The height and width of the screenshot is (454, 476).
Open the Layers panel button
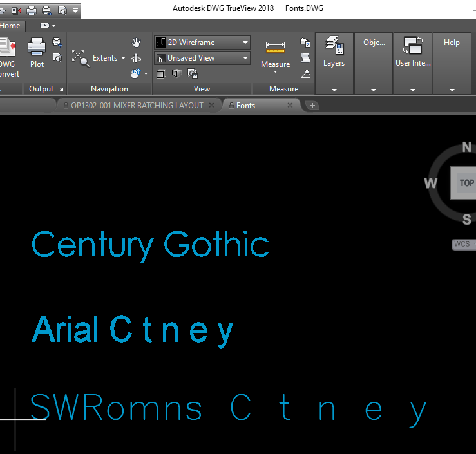click(x=334, y=52)
